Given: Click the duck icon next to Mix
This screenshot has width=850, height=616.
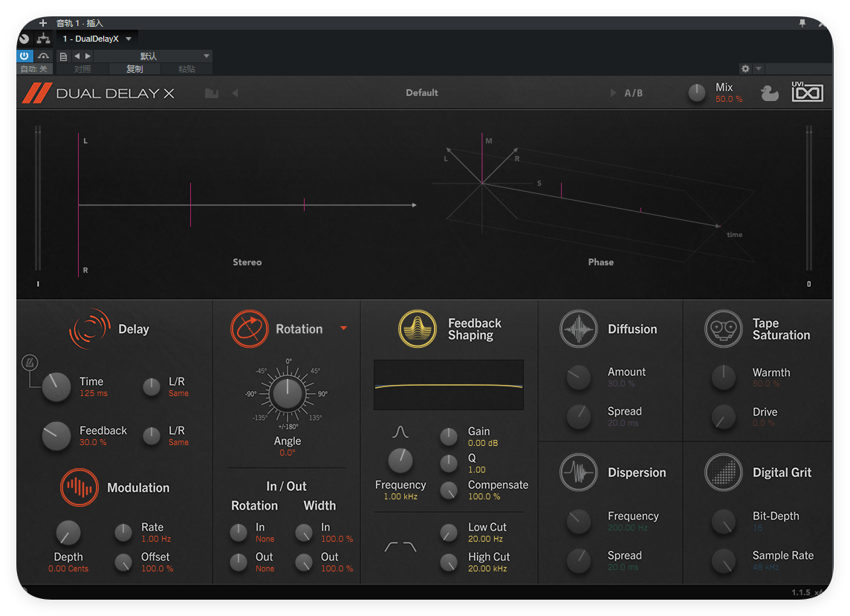Looking at the screenshot, I should [x=769, y=94].
